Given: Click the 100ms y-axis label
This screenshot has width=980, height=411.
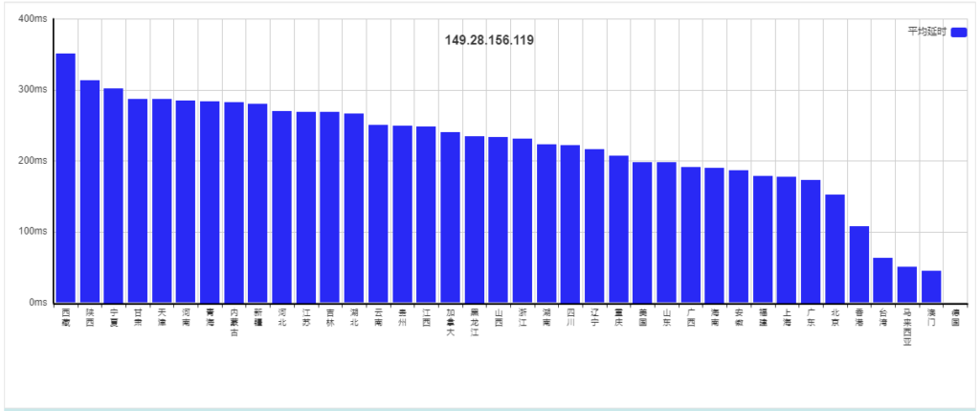Looking at the screenshot, I should pos(33,232).
